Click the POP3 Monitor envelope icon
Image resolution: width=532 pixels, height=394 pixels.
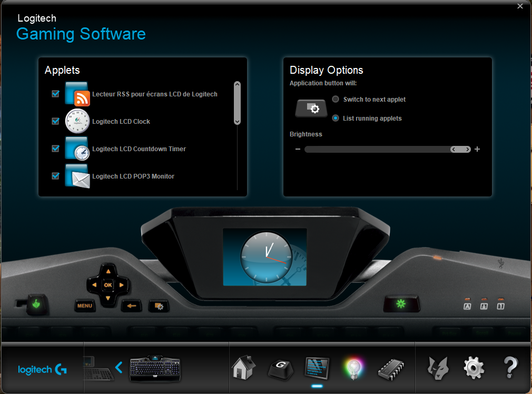(x=77, y=176)
